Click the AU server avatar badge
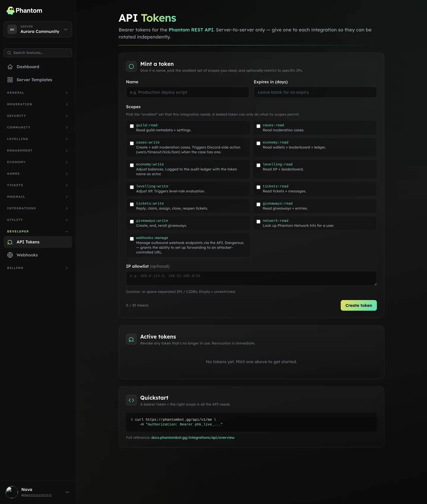Image resolution: width=427 pixels, height=504 pixels. 12,29
